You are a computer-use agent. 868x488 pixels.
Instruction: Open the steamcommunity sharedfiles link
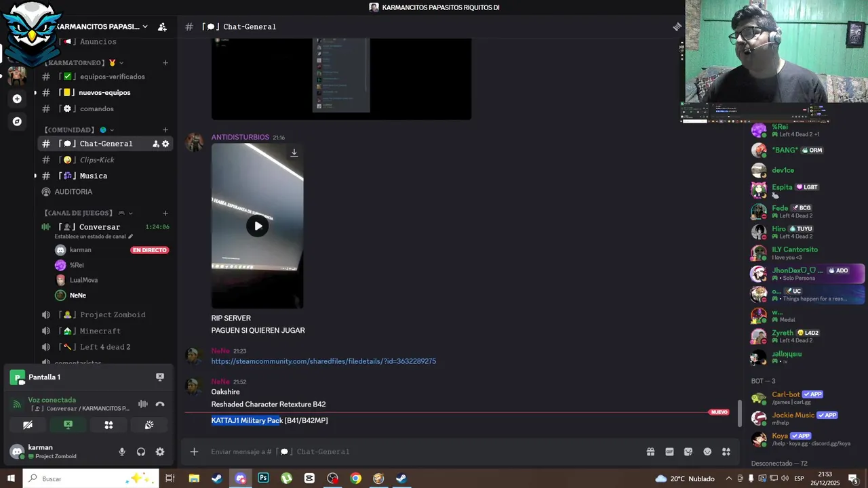(x=323, y=361)
